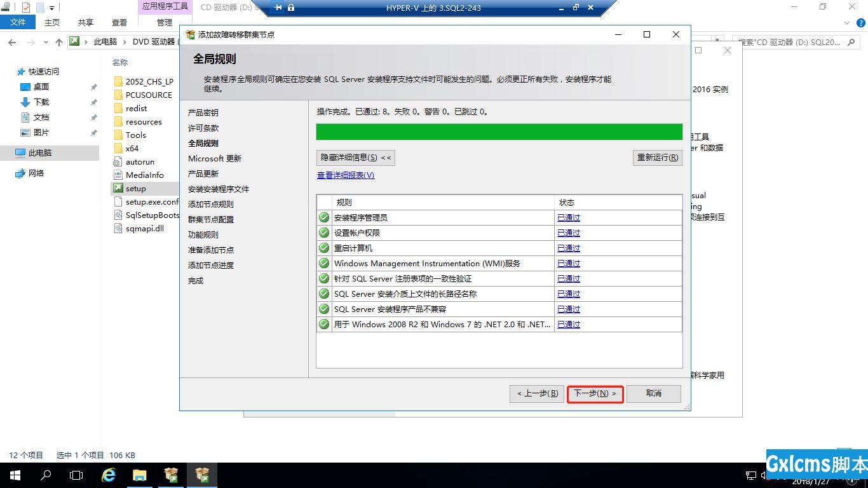Viewport: 868px width, 488px height.
Task: Click the pin icon next to 桌面
Action: pos(93,87)
